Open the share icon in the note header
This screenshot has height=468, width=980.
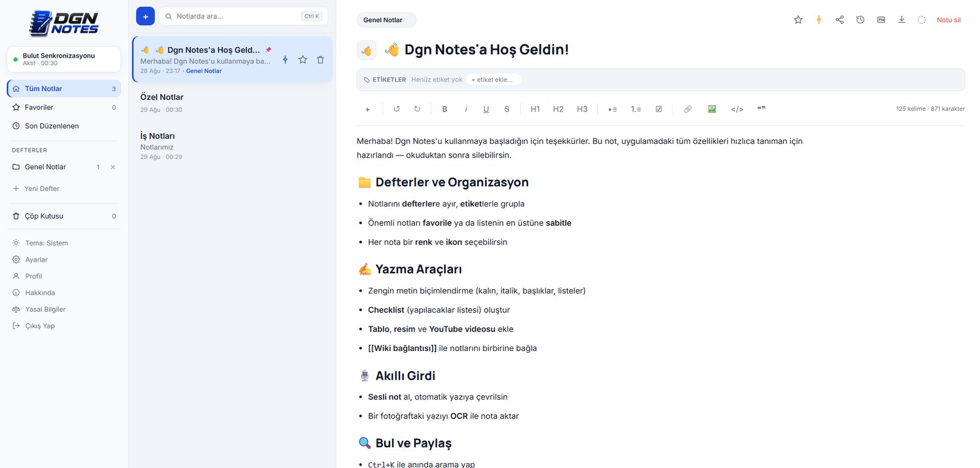click(840, 20)
